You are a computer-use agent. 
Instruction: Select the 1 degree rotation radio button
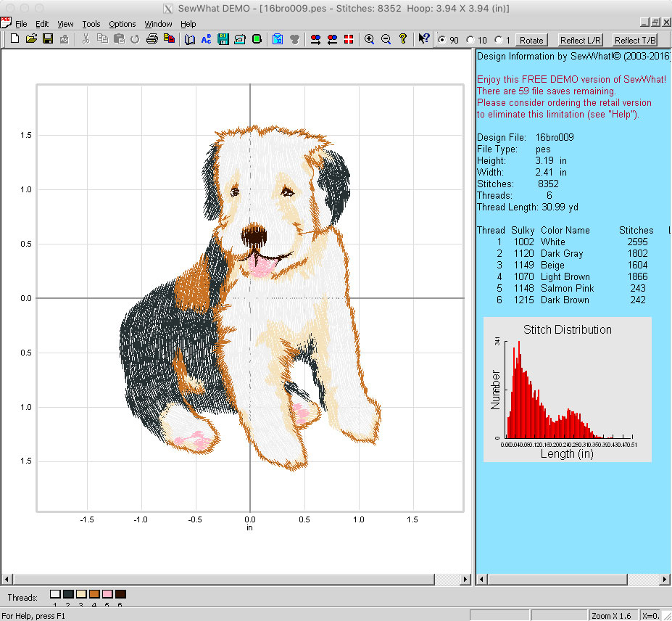[x=499, y=40]
